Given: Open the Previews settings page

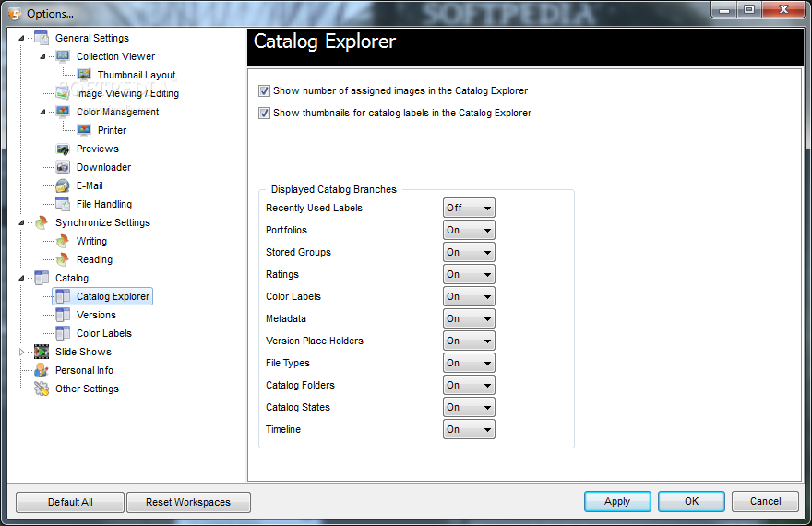Looking at the screenshot, I should tap(98, 149).
